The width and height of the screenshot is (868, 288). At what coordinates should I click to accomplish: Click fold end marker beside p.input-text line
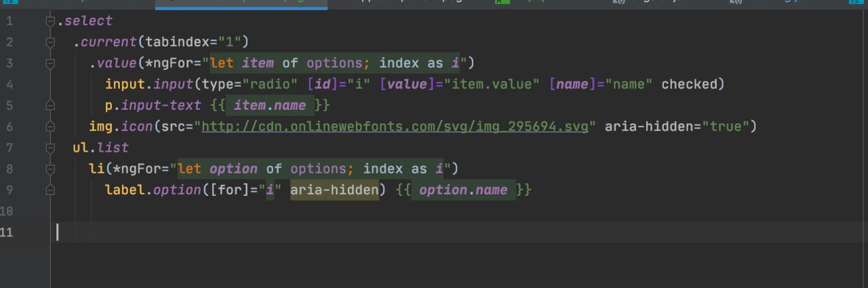point(50,106)
